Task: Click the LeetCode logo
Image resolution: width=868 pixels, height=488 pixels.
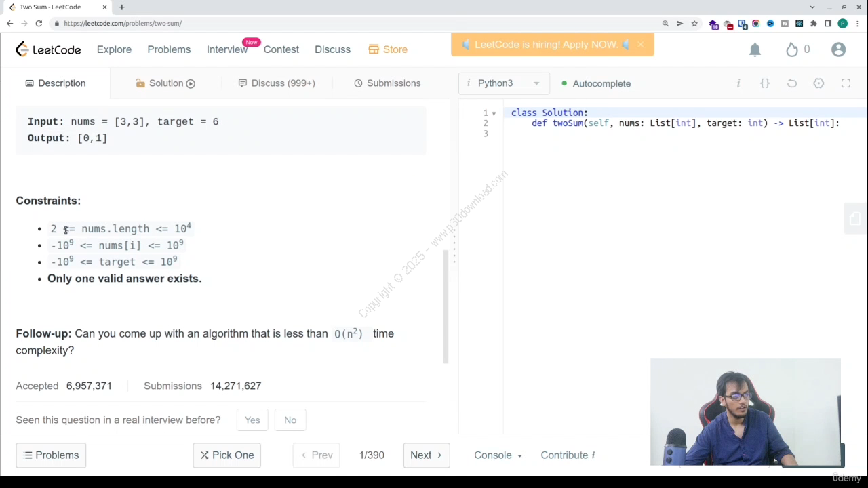Action: [x=48, y=49]
